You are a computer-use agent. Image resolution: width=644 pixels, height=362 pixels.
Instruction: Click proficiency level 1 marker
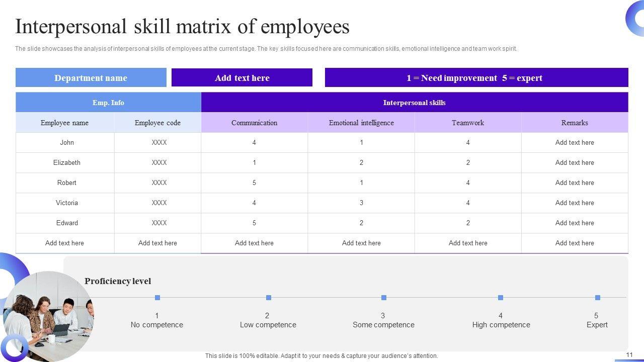click(x=157, y=298)
